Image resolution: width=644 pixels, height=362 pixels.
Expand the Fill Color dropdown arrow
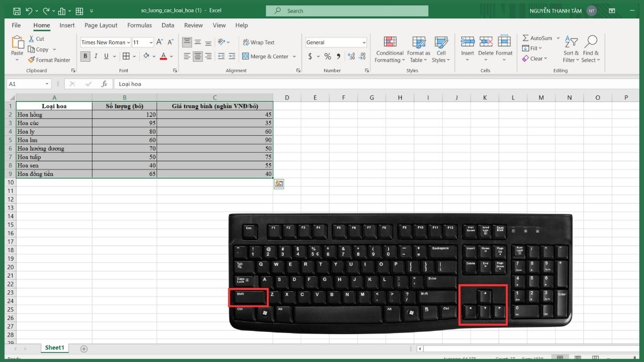click(x=153, y=56)
